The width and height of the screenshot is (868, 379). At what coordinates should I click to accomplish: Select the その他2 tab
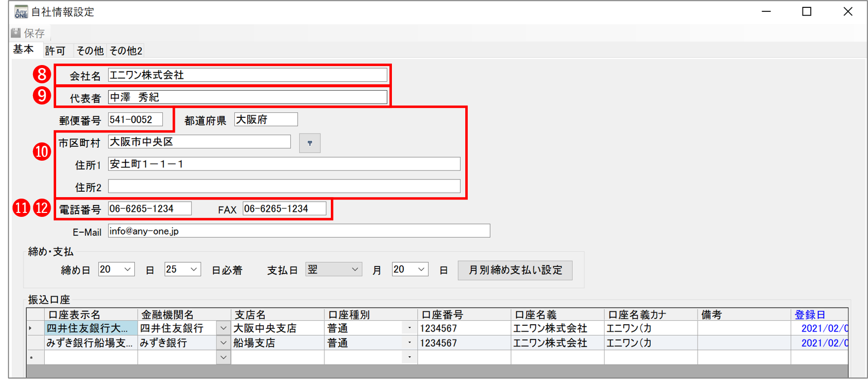(x=126, y=51)
